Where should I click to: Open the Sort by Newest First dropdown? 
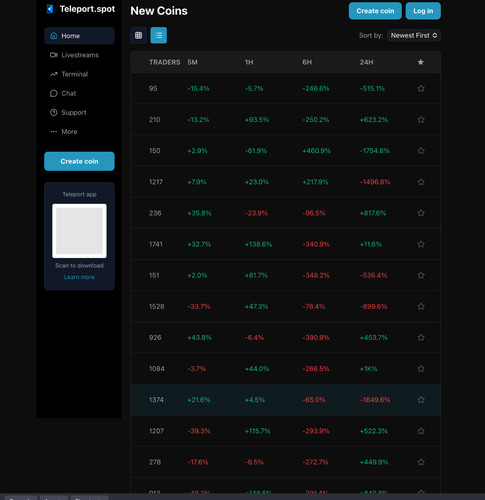click(414, 35)
